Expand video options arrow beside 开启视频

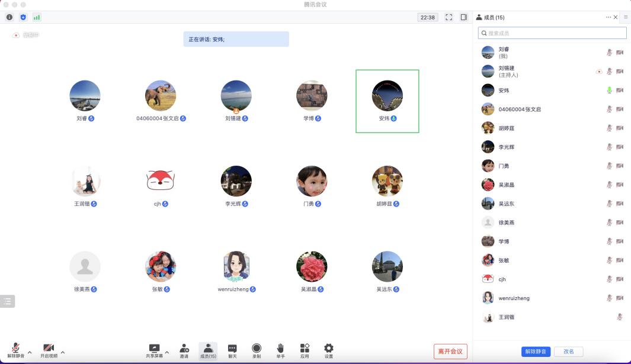63,352
